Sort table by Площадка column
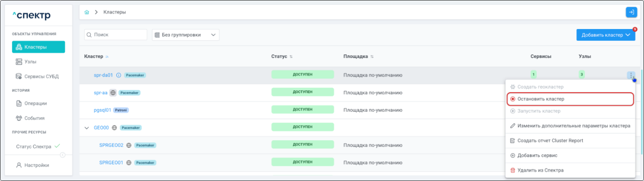This screenshot has width=644, height=181. coord(372,56)
